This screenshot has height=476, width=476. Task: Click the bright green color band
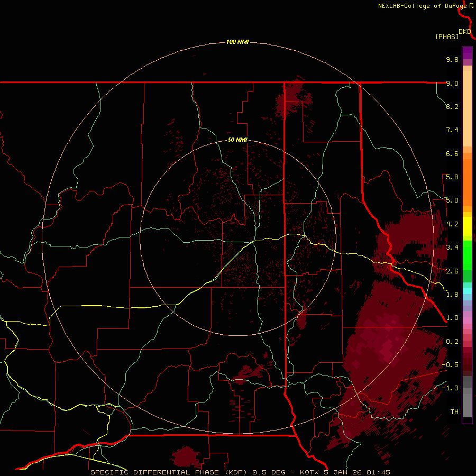coord(467,255)
